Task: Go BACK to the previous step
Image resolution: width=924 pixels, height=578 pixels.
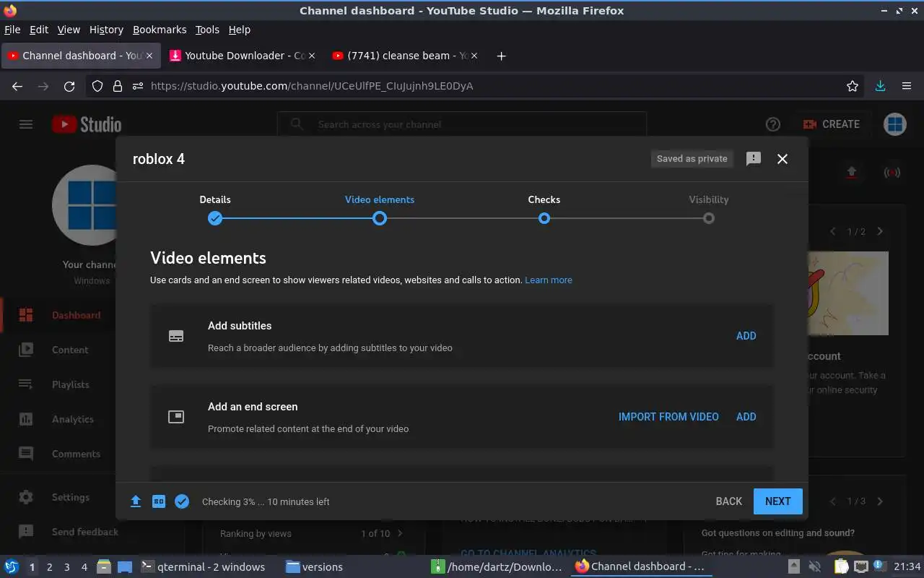Action: [729, 501]
